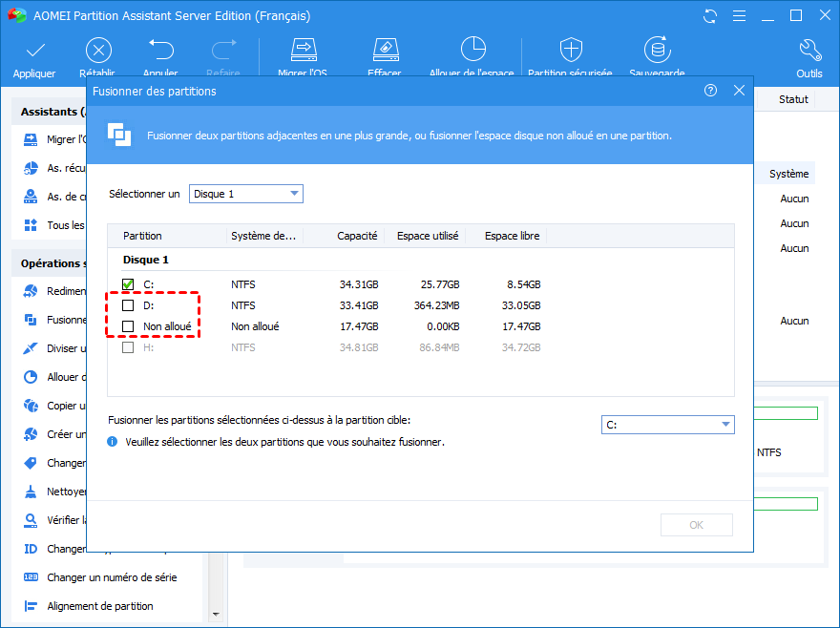
Task: Click the Vérifier la partition icon
Action: pyautogui.click(x=31, y=520)
